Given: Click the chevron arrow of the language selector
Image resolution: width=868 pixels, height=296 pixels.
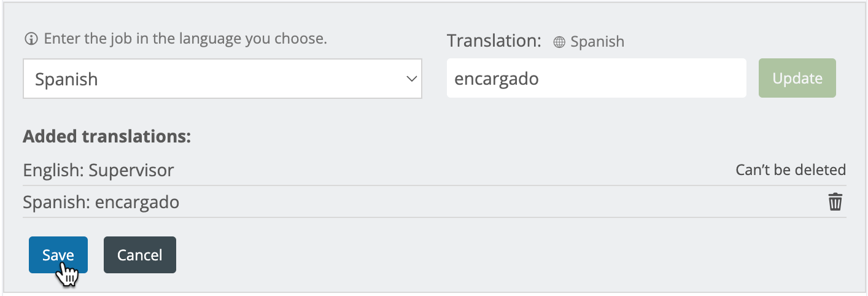Looking at the screenshot, I should (x=411, y=79).
